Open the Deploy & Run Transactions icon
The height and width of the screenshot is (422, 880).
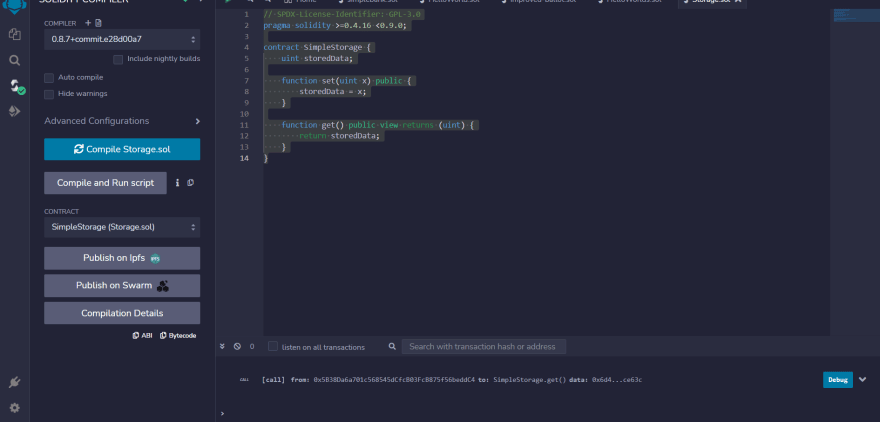point(15,111)
